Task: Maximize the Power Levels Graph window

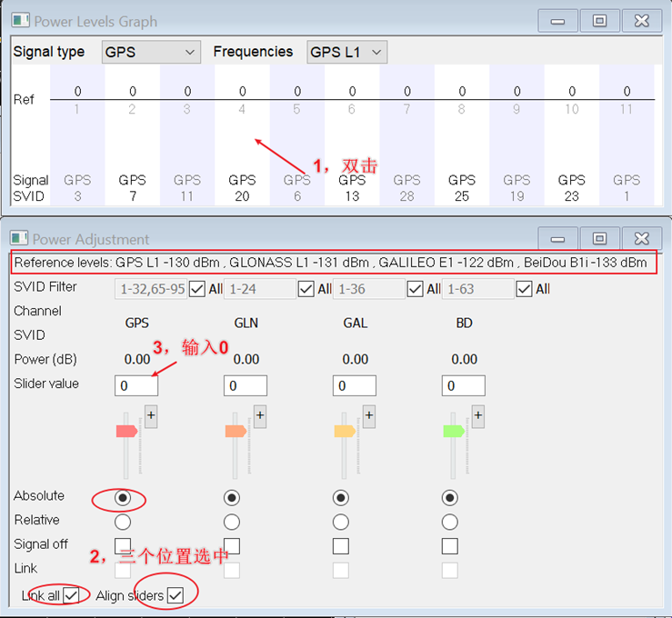Action: (599, 21)
